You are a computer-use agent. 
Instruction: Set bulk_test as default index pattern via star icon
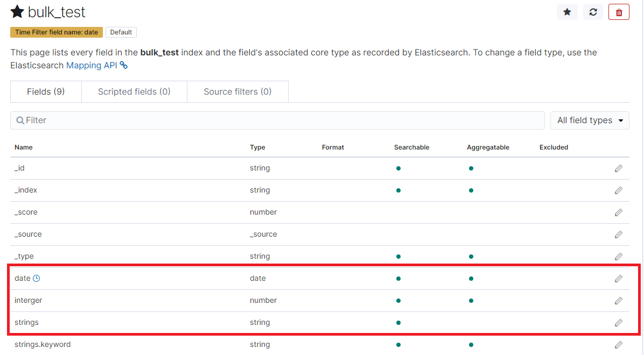(567, 11)
